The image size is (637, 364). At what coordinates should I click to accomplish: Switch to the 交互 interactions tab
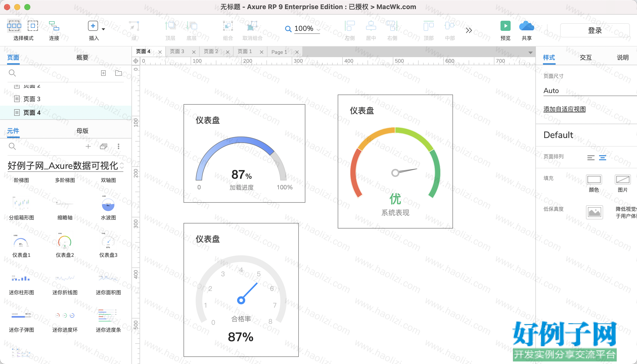pyautogui.click(x=586, y=58)
